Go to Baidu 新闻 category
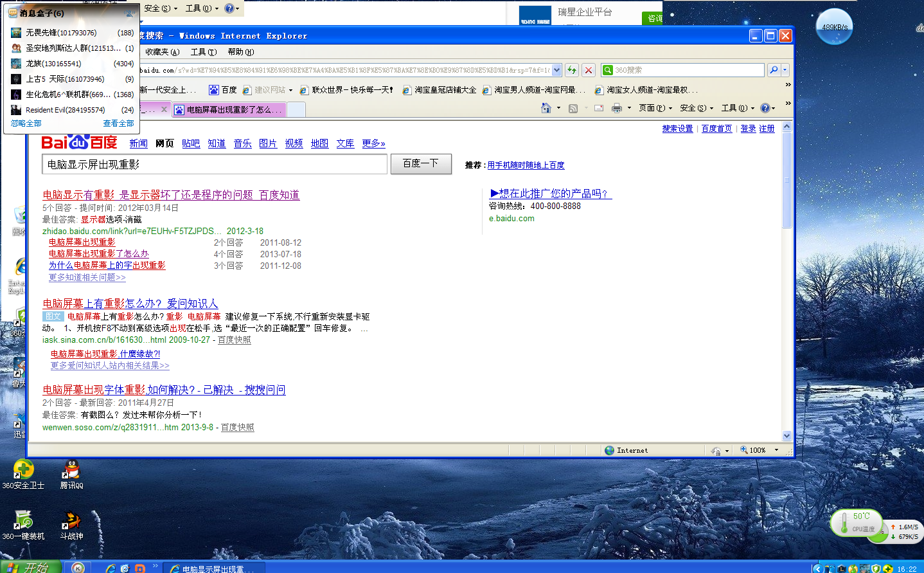Screen dimensions: 924x573 138,143
